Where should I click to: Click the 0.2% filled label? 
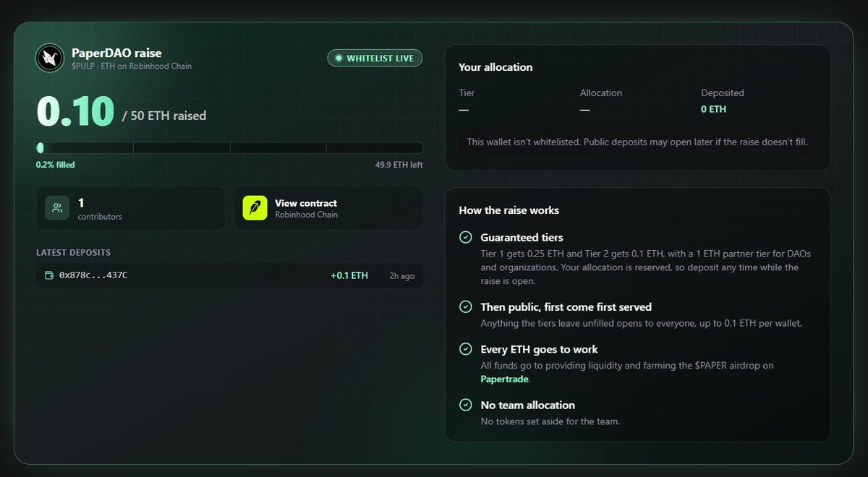pos(55,165)
